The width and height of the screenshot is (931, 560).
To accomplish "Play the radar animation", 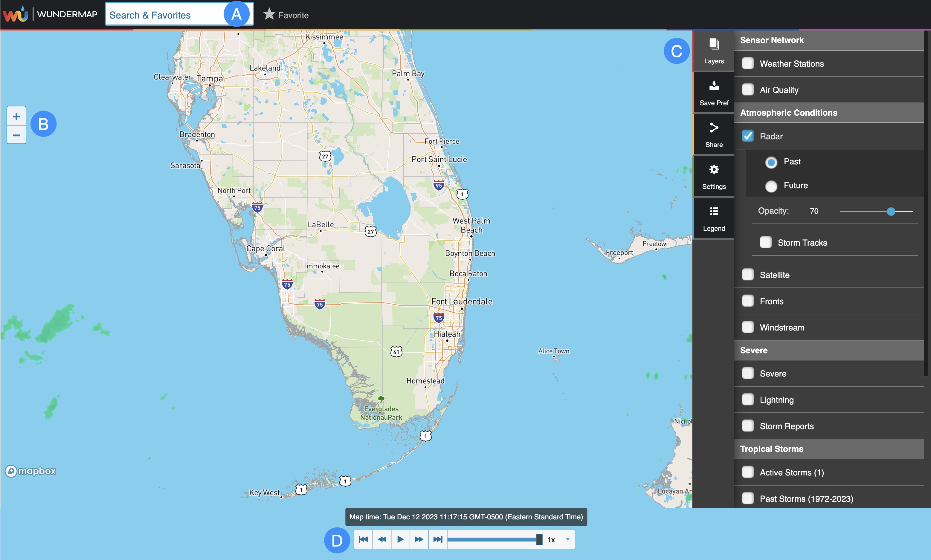I will click(400, 539).
